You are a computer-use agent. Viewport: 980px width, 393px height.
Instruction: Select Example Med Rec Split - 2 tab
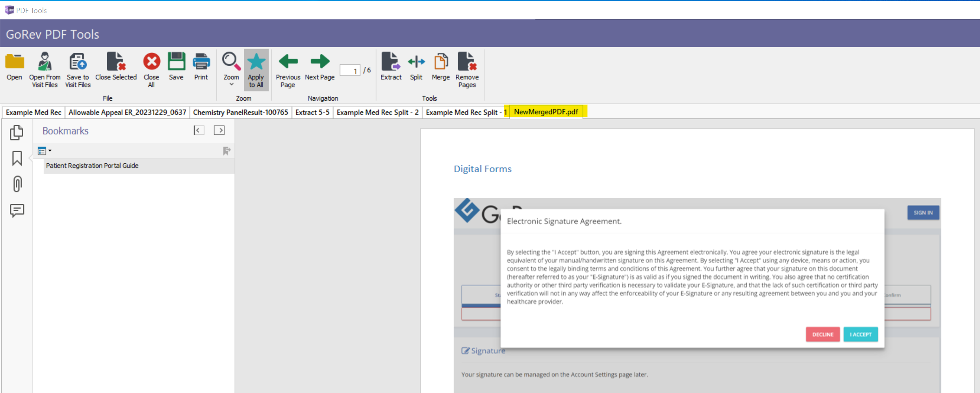(377, 113)
